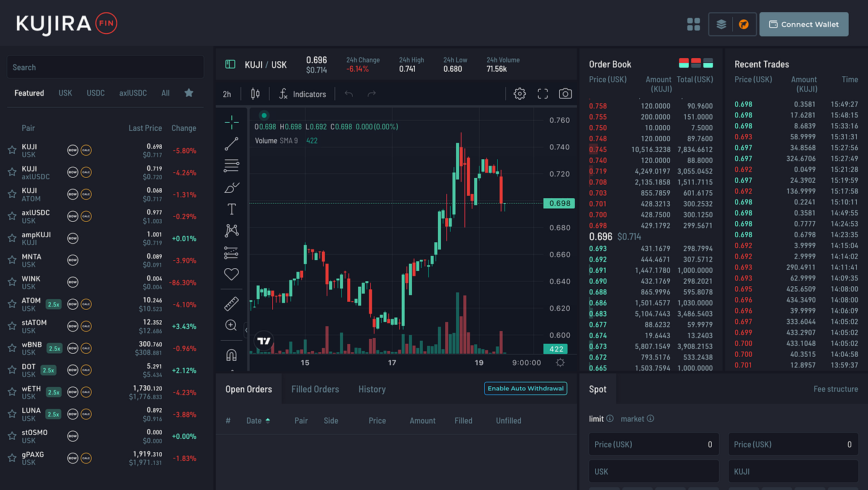The image size is (868, 490).
Task: Favorite the KUJI/USK pair star
Action: point(11,149)
